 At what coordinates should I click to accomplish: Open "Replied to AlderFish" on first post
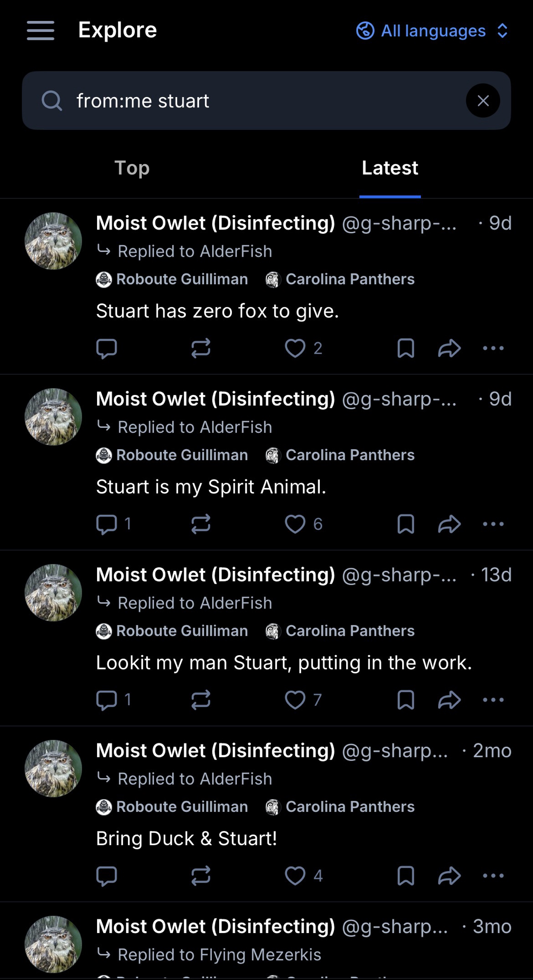pos(194,251)
